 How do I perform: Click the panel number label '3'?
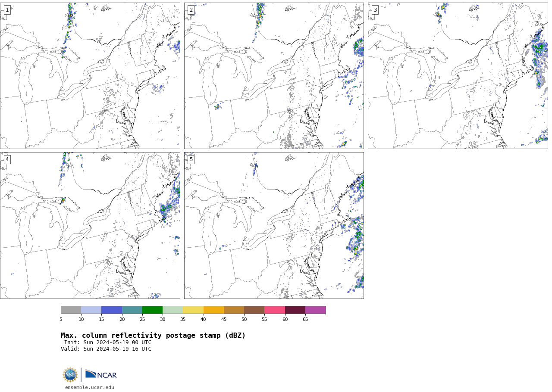click(375, 10)
